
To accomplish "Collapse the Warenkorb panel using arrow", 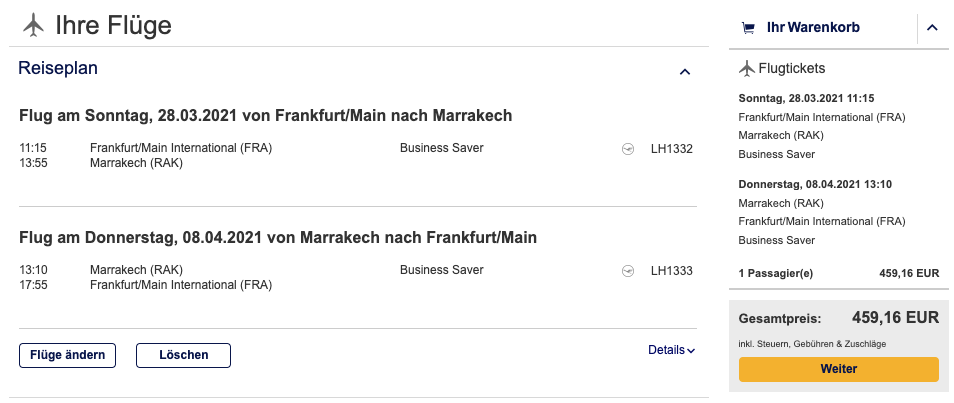I will pos(932,28).
